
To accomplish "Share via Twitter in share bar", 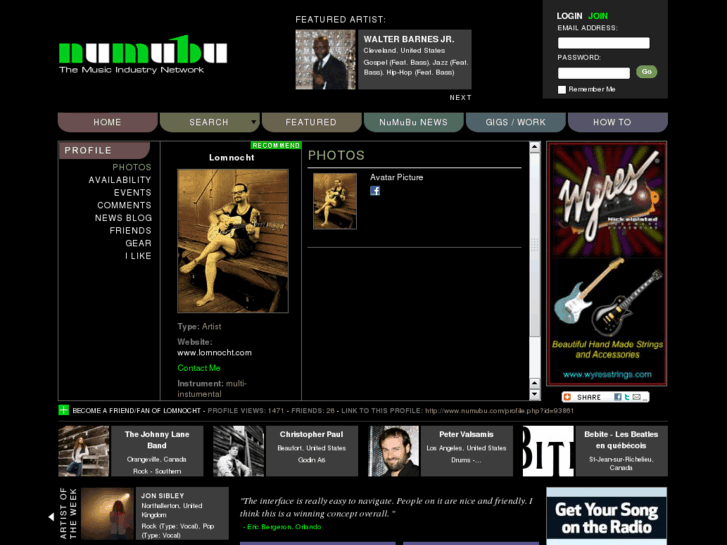I will (627, 397).
